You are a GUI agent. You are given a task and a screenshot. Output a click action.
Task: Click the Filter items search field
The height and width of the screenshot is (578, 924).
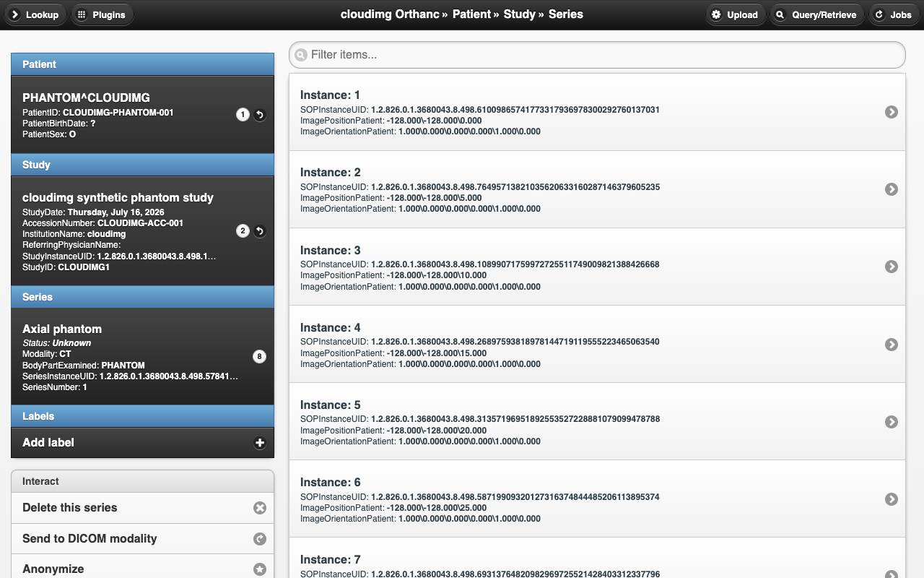click(x=597, y=55)
